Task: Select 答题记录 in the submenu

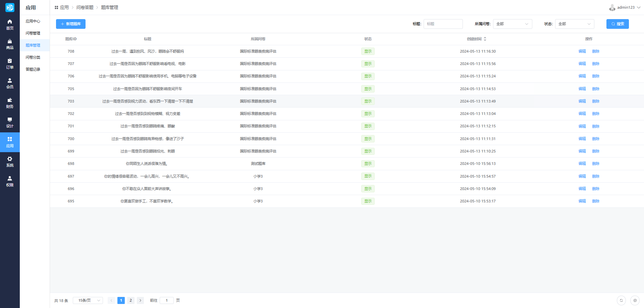Action: [33, 69]
